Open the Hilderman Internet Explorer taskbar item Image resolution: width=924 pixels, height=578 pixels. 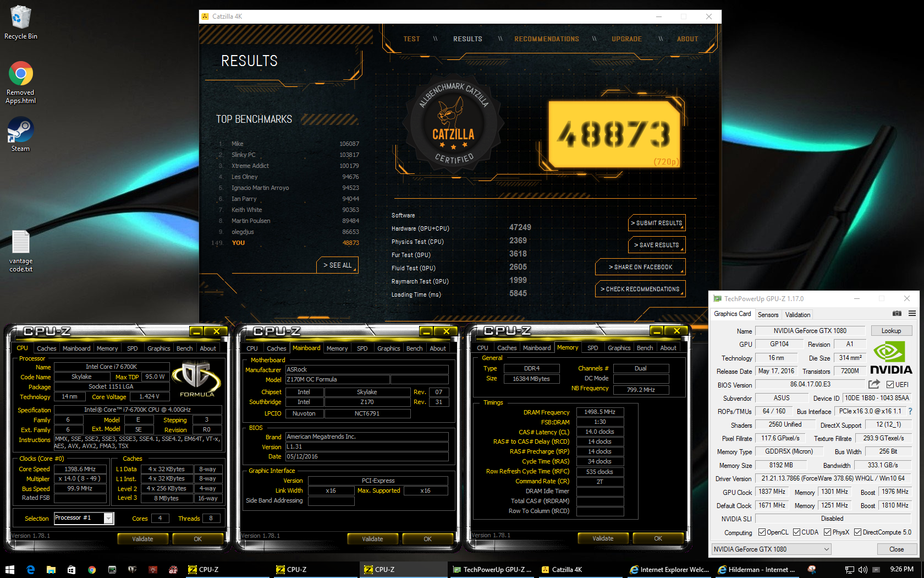click(757, 570)
